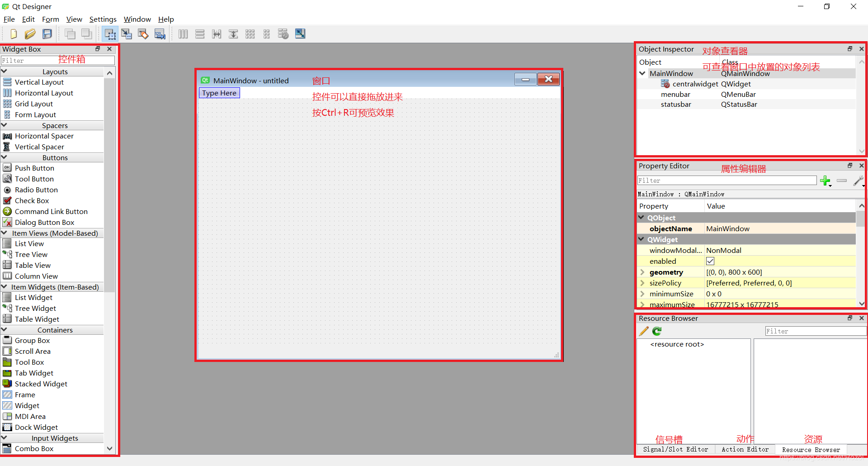Collapse the MainWindow item in Object Inspector

pyautogui.click(x=642, y=73)
